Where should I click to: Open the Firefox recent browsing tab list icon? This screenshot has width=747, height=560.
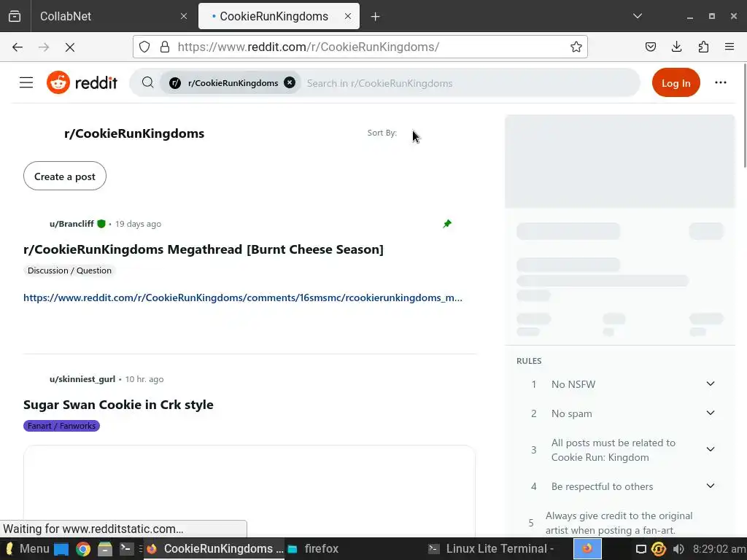(15, 16)
